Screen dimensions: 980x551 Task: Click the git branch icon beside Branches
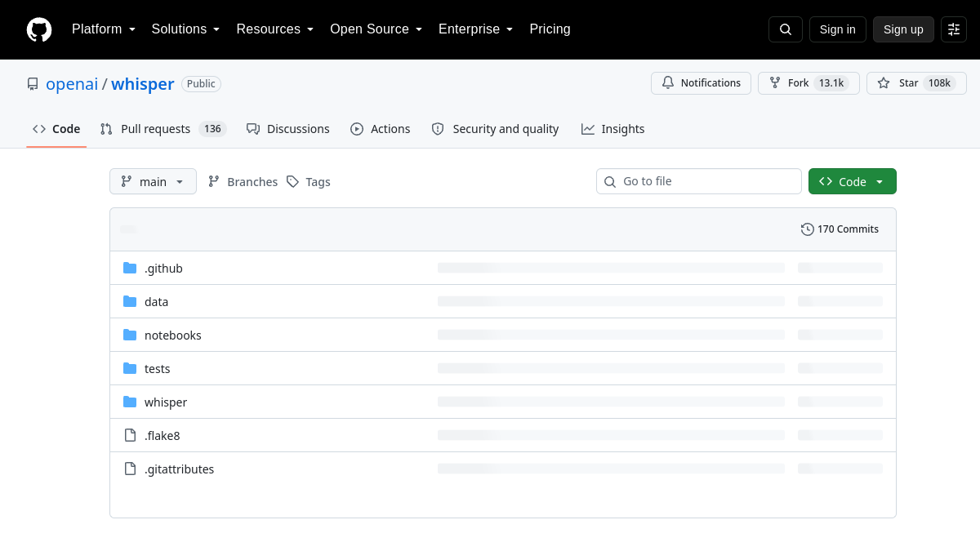click(214, 182)
